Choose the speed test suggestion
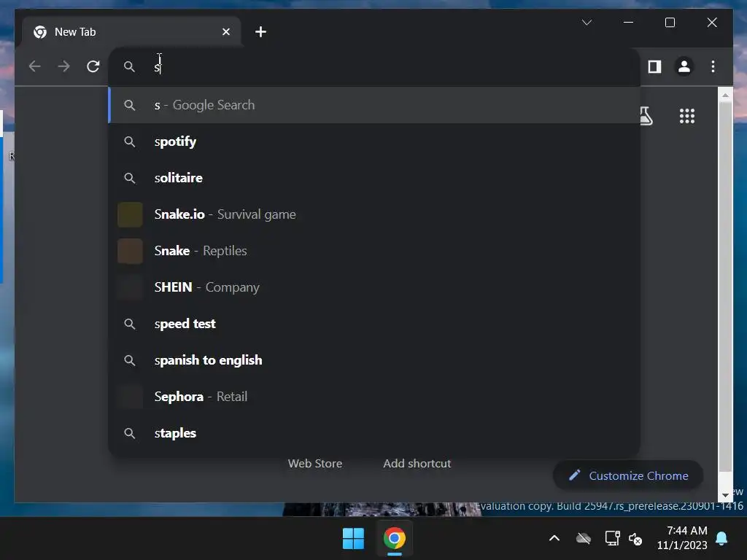The image size is (747, 560). [374, 324]
